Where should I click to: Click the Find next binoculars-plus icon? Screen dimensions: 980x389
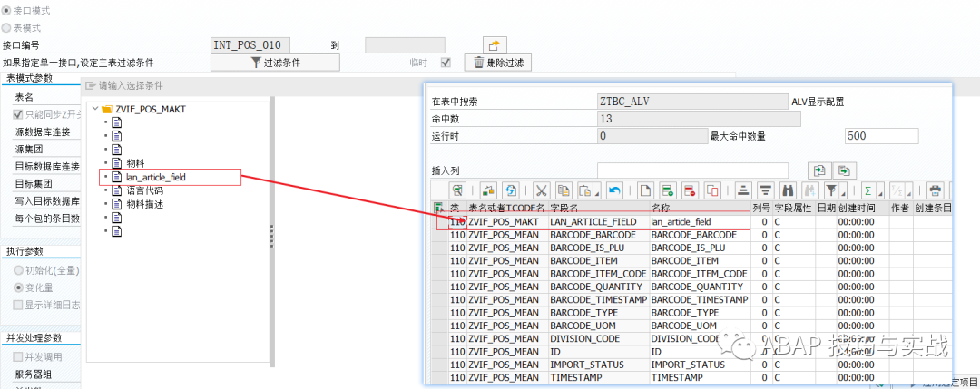coord(810,190)
